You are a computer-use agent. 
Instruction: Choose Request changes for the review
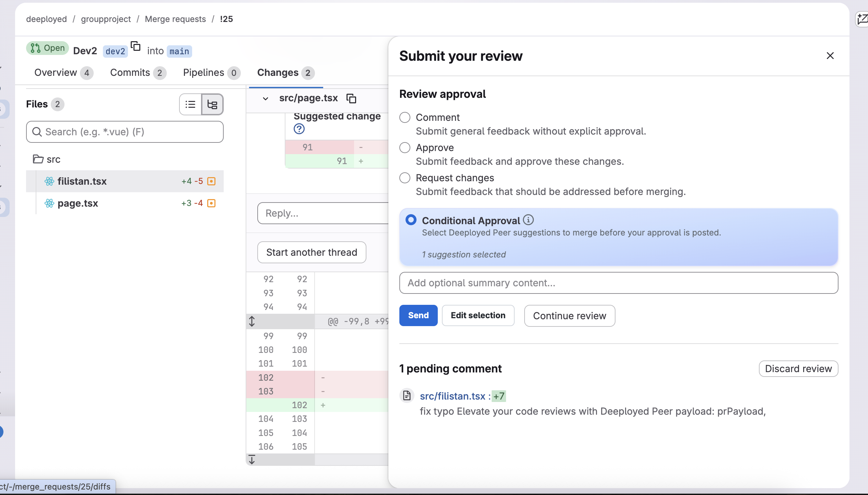[x=405, y=178]
